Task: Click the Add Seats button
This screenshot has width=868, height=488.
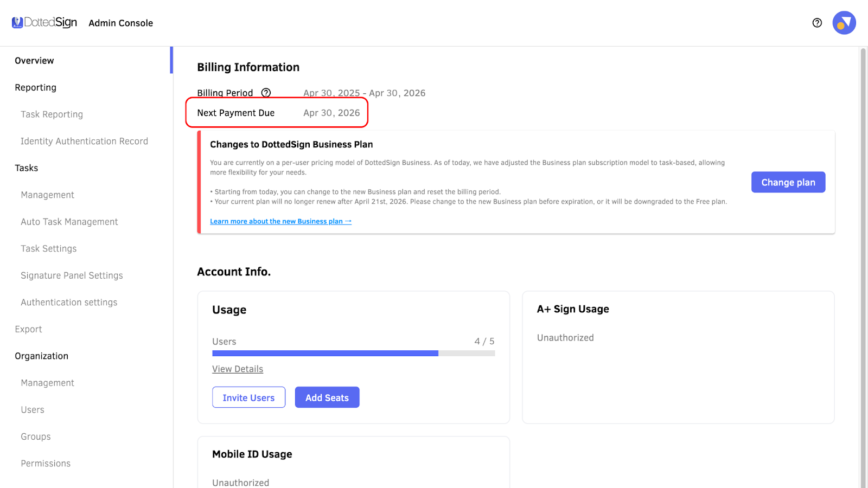Action: [327, 397]
